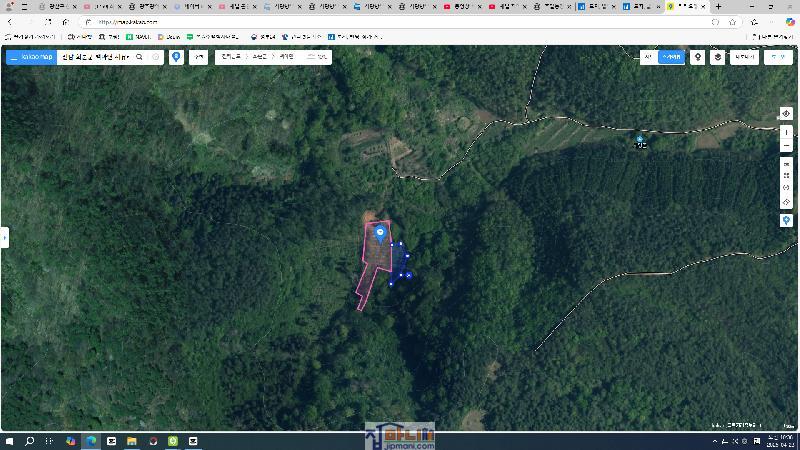Click the zoom in button on the map
Image resolution: width=800 pixels, height=450 pixels.
coord(787,132)
